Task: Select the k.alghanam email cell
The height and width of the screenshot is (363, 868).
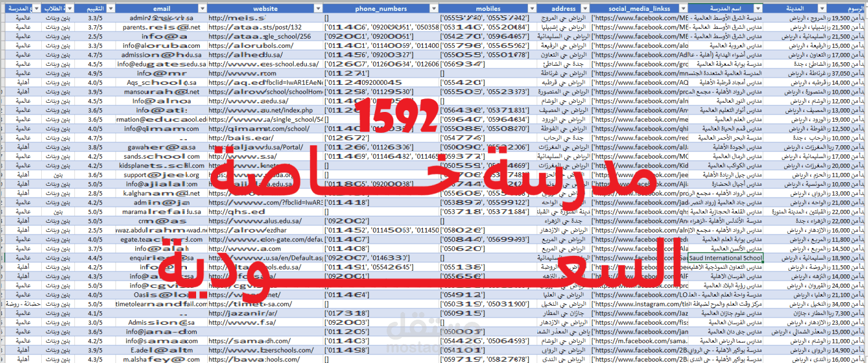Action: 162,193
